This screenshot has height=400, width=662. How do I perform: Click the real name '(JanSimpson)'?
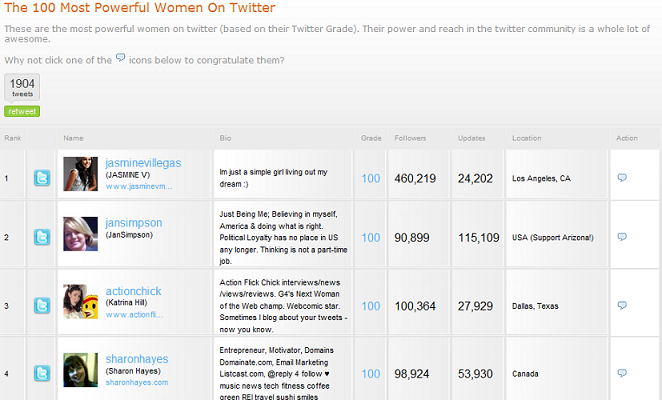click(x=129, y=235)
